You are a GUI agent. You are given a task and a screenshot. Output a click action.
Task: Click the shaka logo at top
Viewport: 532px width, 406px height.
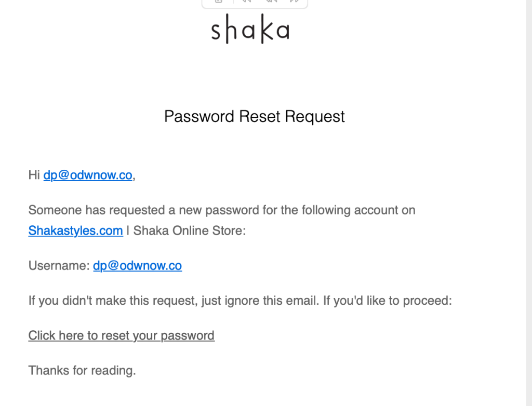tap(250, 31)
